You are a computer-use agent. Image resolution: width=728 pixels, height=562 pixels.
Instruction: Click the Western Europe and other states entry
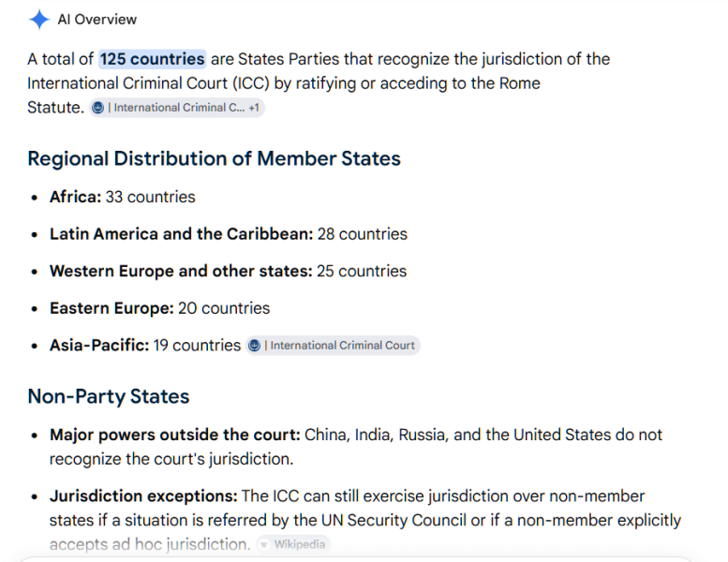(228, 271)
